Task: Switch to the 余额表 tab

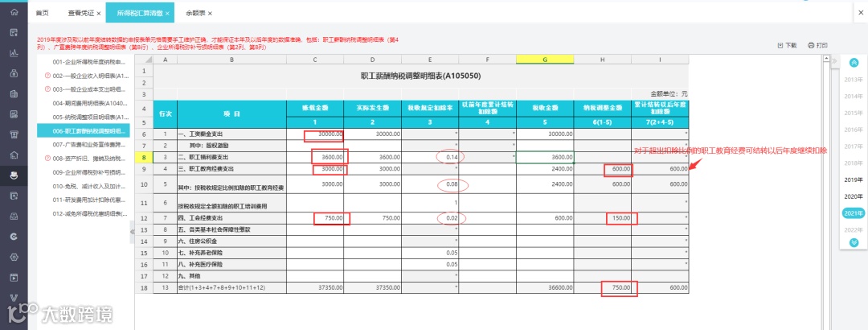Action: 194,13
